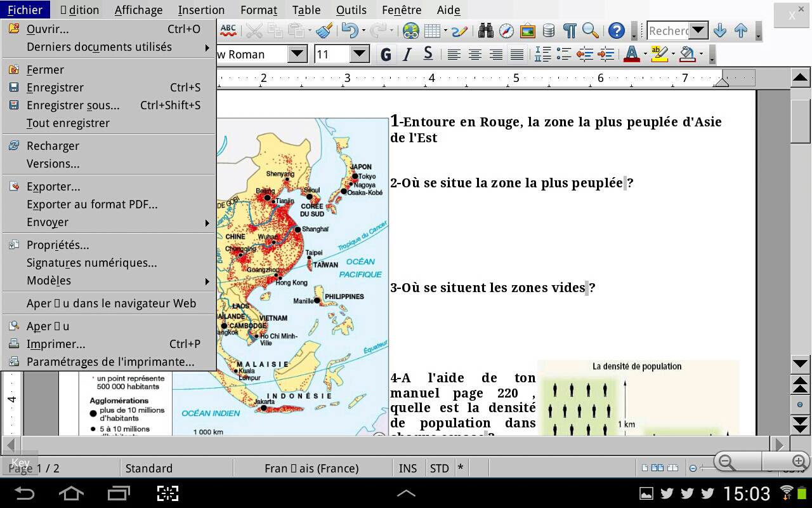The width and height of the screenshot is (812, 508).
Task: Click the Data Sources database icon
Action: [x=549, y=30]
